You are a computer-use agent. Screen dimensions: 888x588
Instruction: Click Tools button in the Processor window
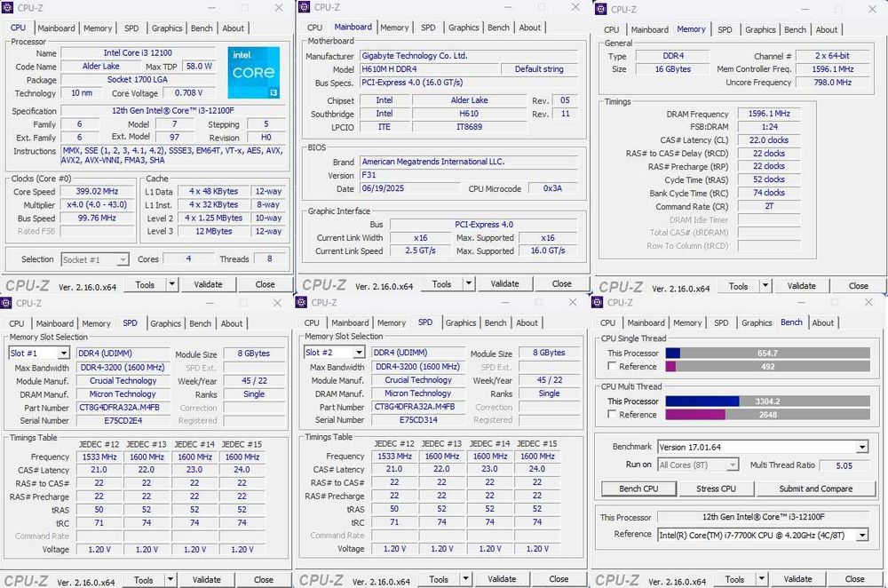click(x=145, y=284)
